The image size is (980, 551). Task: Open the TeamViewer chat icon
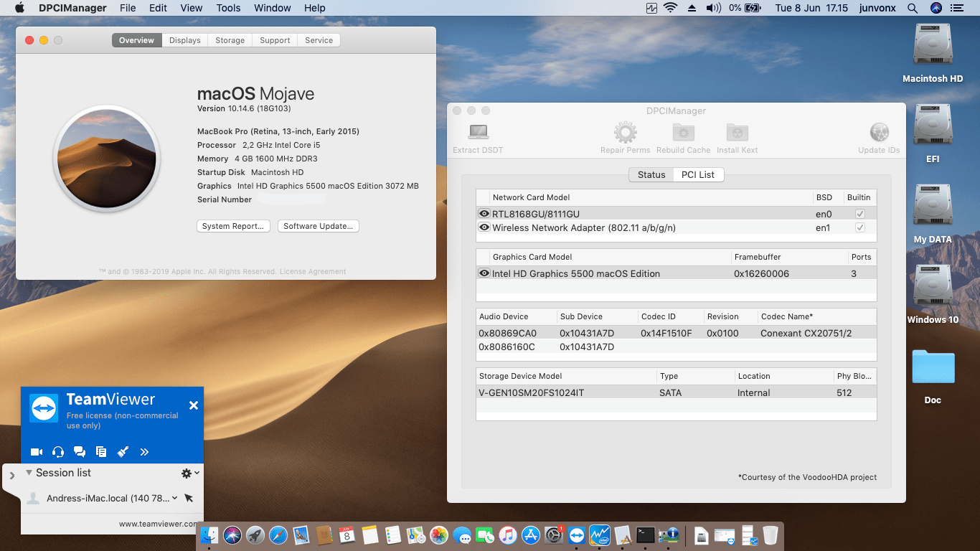[80, 452]
